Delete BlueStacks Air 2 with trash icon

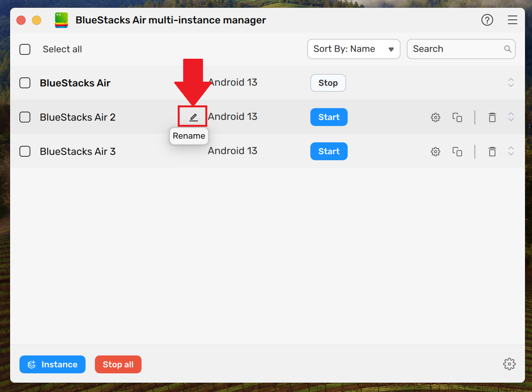492,117
